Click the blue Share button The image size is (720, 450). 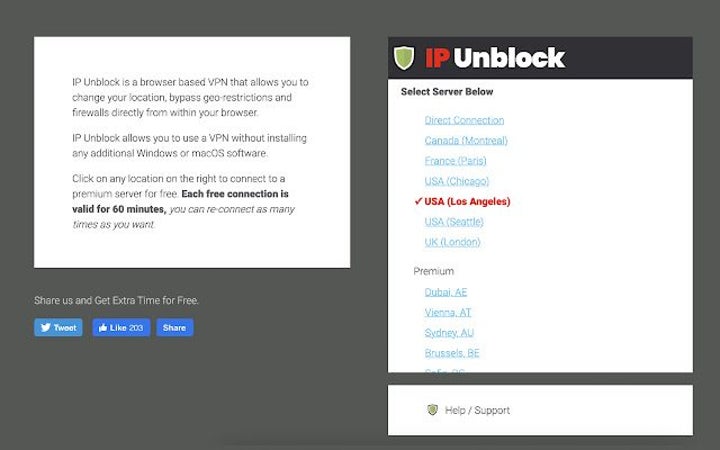pos(174,327)
